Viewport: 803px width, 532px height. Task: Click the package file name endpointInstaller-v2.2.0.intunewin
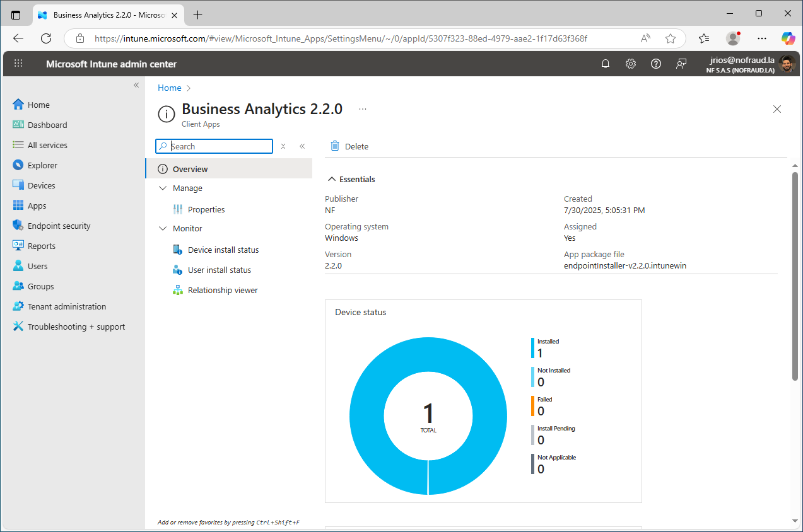pyautogui.click(x=625, y=265)
